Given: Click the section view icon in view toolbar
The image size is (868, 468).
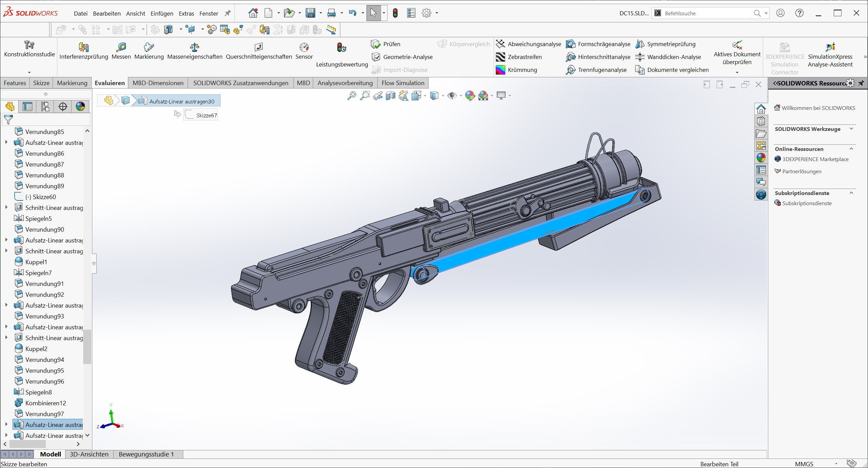Looking at the screenshot, I should [391, 96].
